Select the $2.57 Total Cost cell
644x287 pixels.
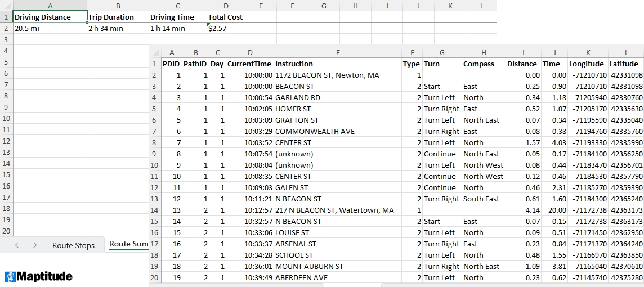click(x=225, y=28)
